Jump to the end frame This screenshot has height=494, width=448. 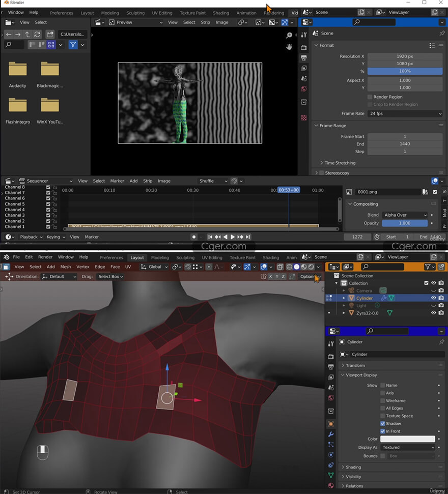(248, 237)
